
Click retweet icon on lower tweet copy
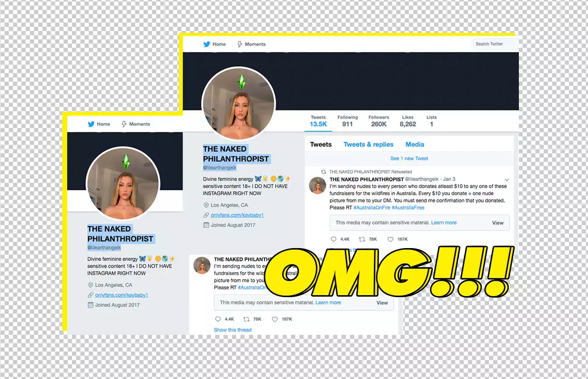tap(246, 319)
